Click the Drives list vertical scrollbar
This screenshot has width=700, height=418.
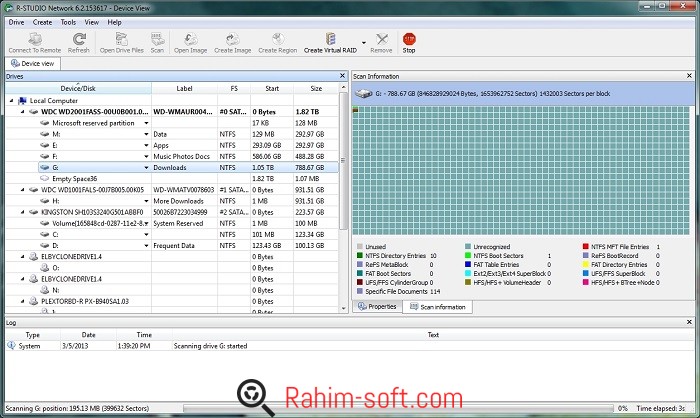pos(345,200)
